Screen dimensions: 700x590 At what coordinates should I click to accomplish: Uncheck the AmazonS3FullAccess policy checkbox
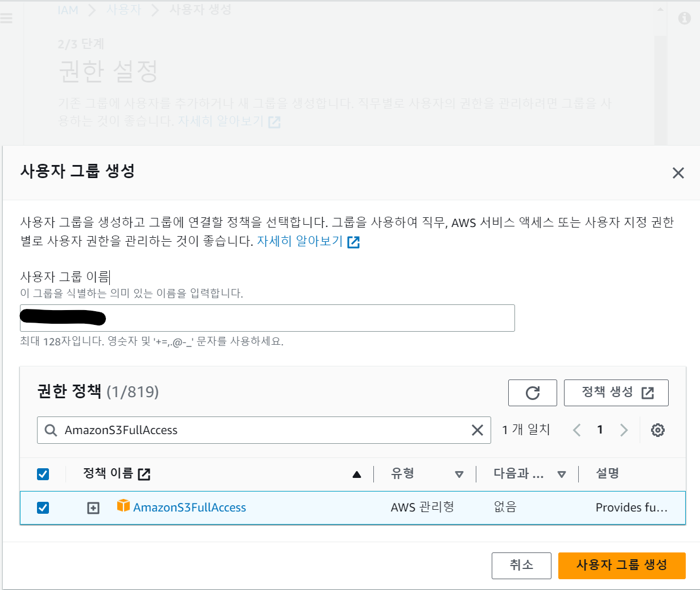click(x=43, y=508)
